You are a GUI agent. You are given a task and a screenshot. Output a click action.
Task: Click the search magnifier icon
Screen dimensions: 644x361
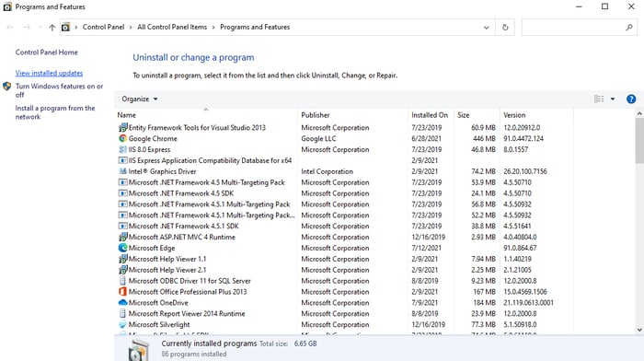(x=628, y=27)
